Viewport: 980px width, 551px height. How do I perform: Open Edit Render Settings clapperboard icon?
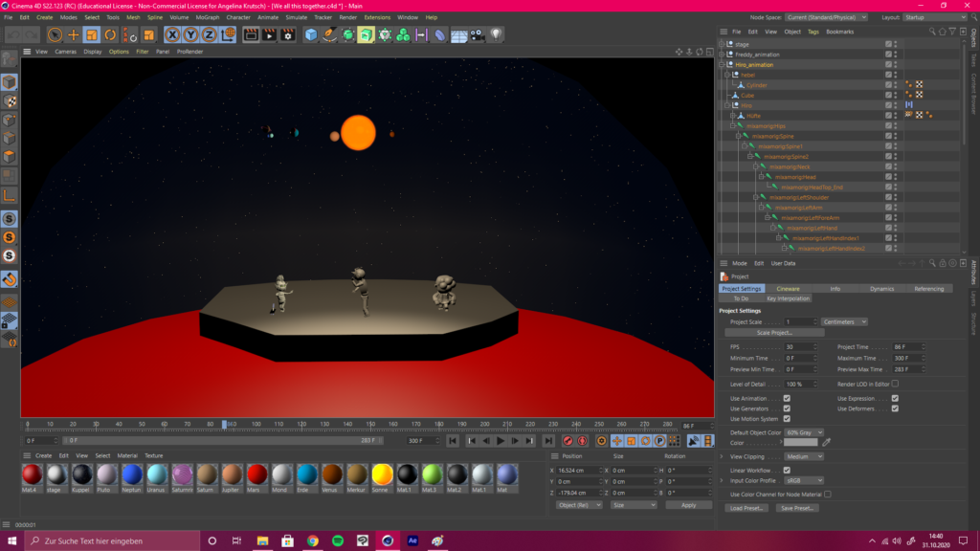(x=288, y=34)
